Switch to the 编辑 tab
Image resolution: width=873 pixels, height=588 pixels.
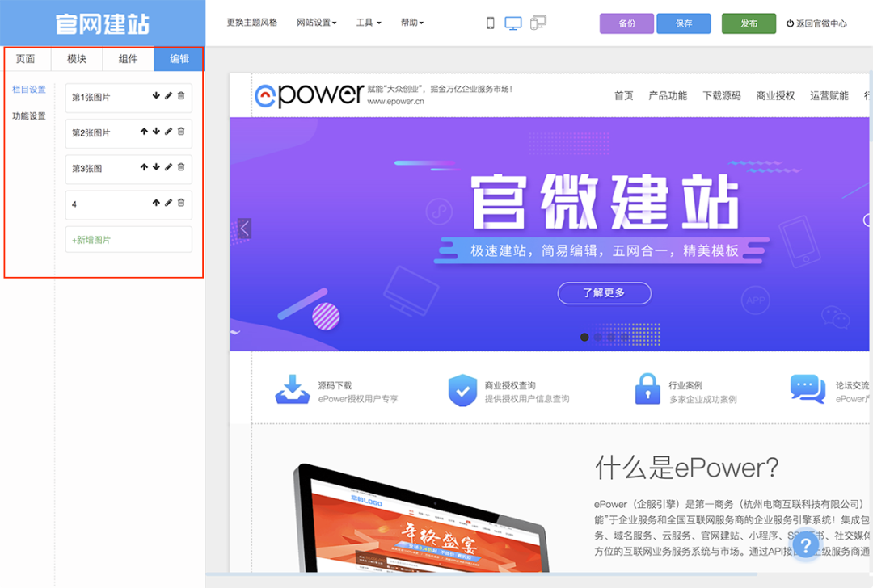pos(179,59)
